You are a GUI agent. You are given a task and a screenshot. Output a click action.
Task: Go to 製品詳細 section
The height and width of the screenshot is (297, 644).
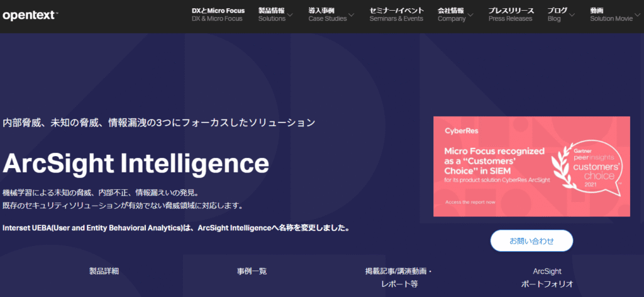point(104,271)
